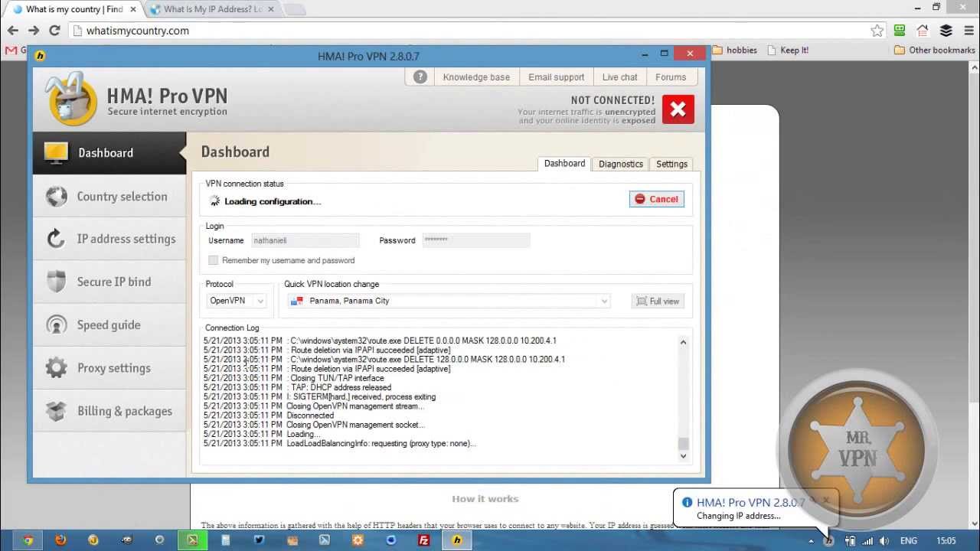Viewport: 980px width, 551px height.
Task: Open the Knowledge base link
Action: tap(476, 77)
